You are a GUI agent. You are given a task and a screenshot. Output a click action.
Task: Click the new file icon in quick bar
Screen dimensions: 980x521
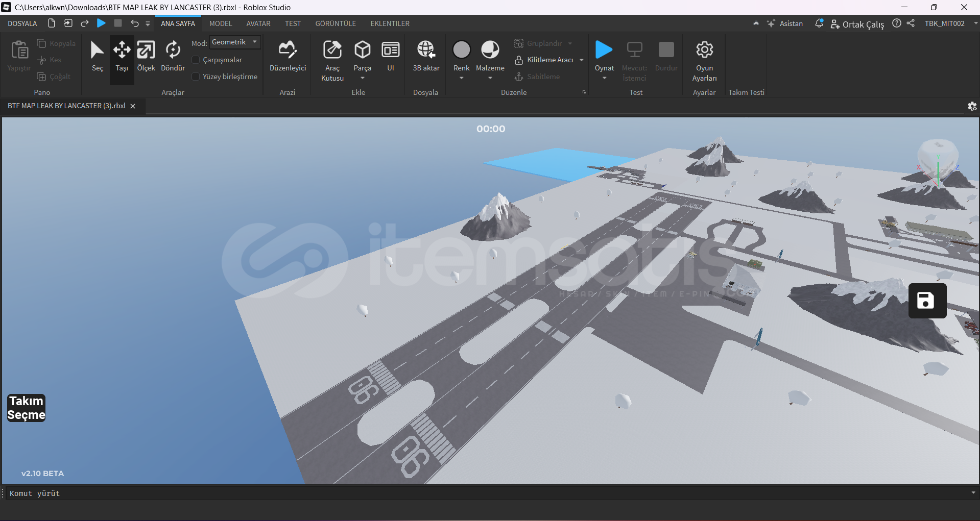click(52, 23)
